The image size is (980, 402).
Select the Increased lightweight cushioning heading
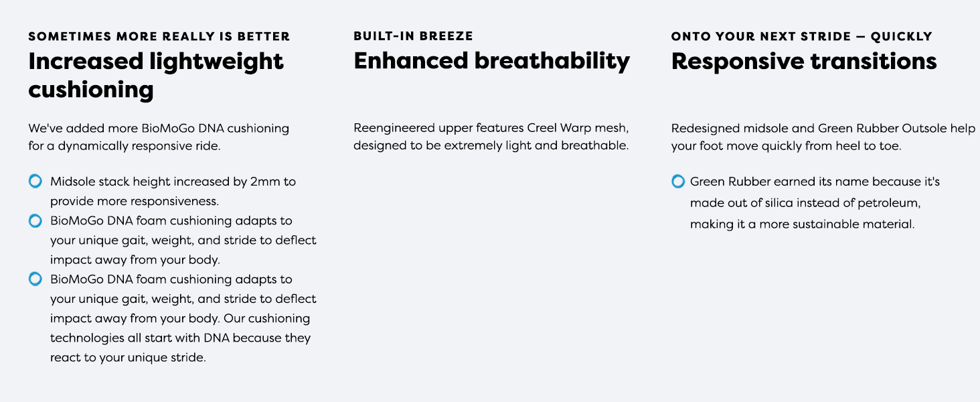(x=156, y=75)
